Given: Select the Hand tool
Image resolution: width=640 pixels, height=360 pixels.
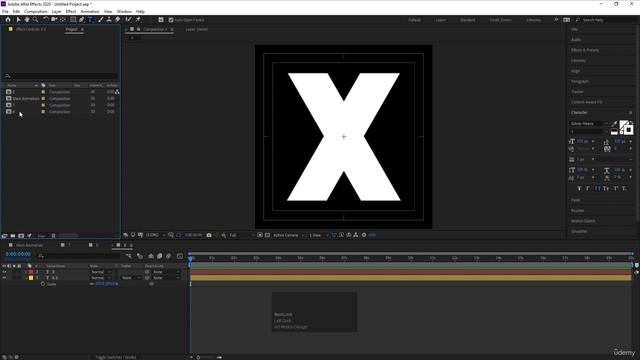Looking at the screenshot, I should (x=27, y=20).
